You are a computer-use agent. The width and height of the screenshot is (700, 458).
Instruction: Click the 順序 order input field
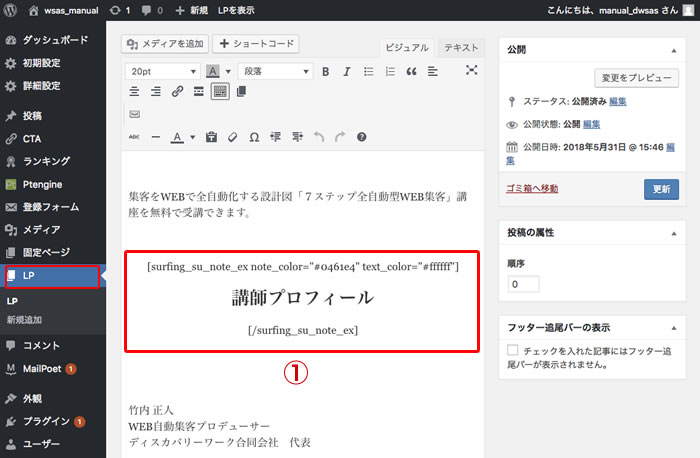pyautogui.click(x=523, y=284)
